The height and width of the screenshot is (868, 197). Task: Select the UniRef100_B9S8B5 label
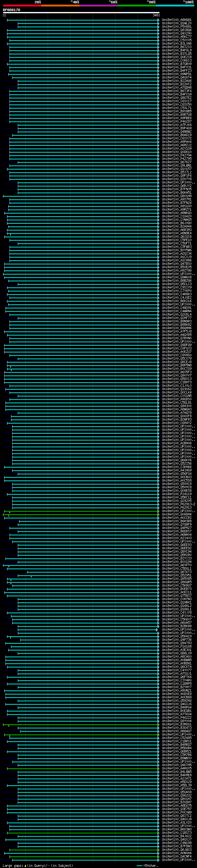click(176, 111)
